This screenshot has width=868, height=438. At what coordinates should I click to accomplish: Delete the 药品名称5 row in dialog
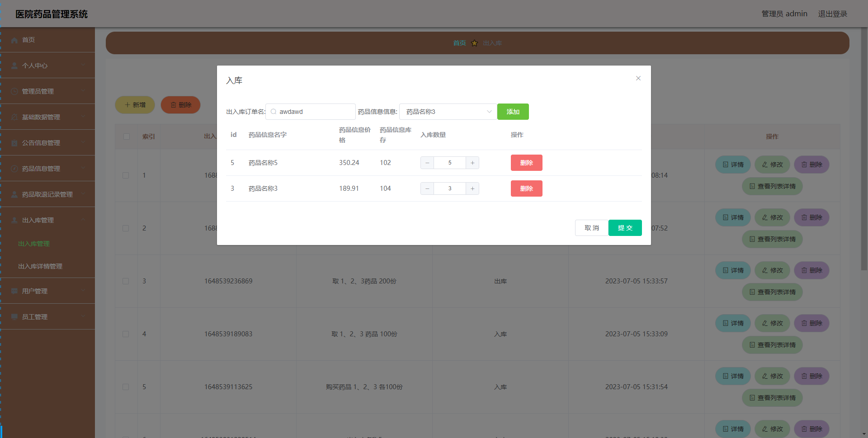click(x=527, y=163)
